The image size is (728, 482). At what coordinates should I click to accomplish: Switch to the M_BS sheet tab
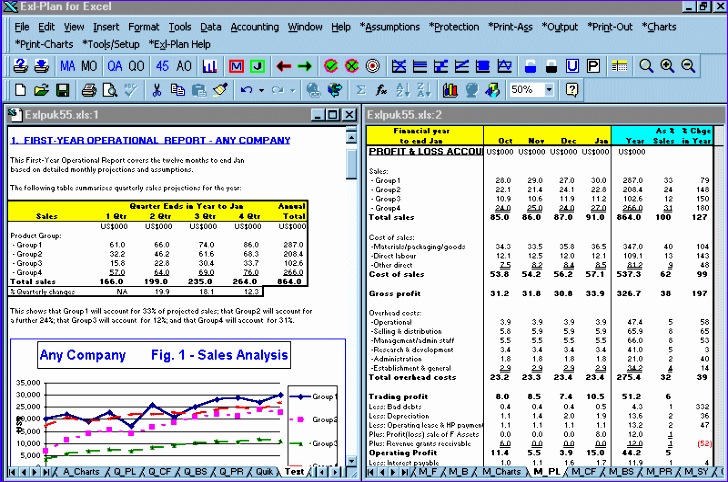[621, 472]
